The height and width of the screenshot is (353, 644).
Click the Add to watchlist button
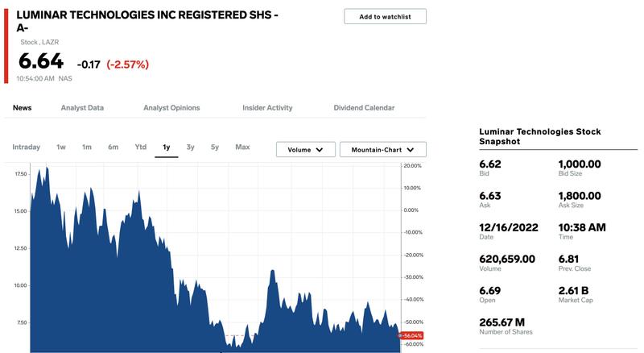click(385, 16)
